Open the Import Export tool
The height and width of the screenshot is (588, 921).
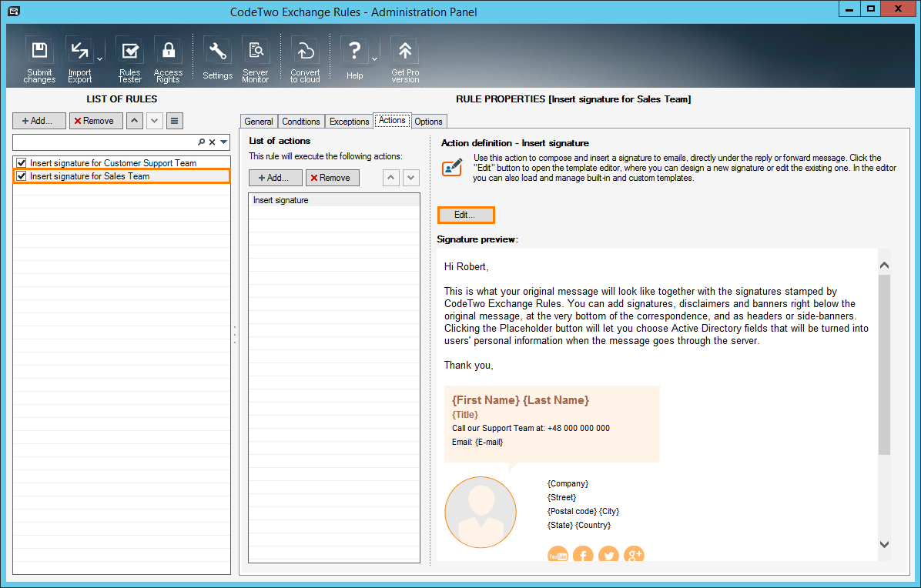(x=79, y=59)
